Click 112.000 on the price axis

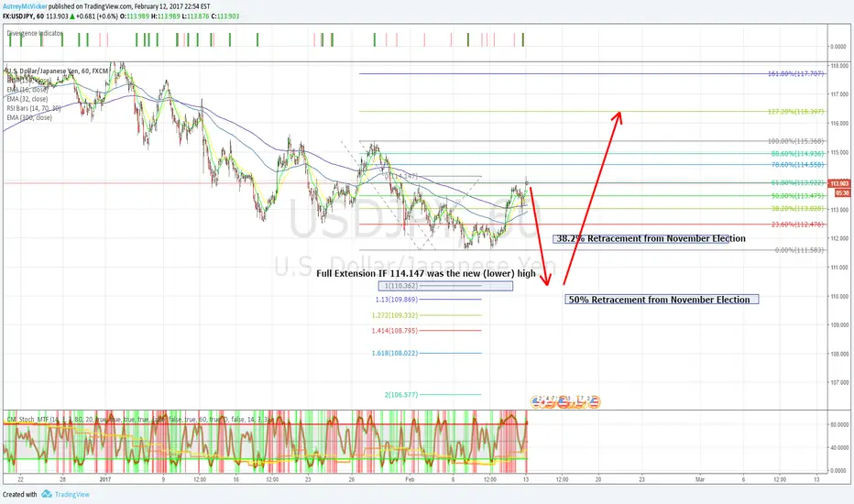[x=839, y=238]
